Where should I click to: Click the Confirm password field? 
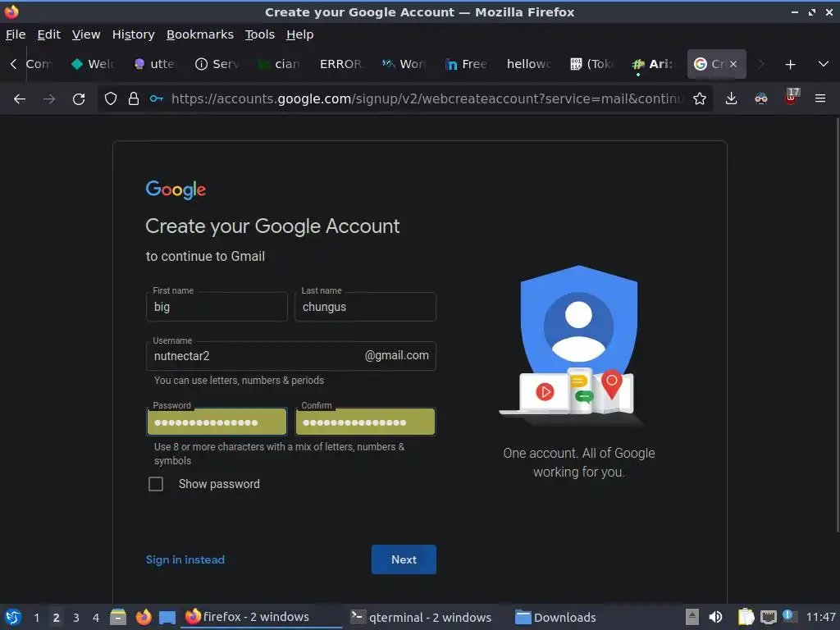tap(365, 422)
